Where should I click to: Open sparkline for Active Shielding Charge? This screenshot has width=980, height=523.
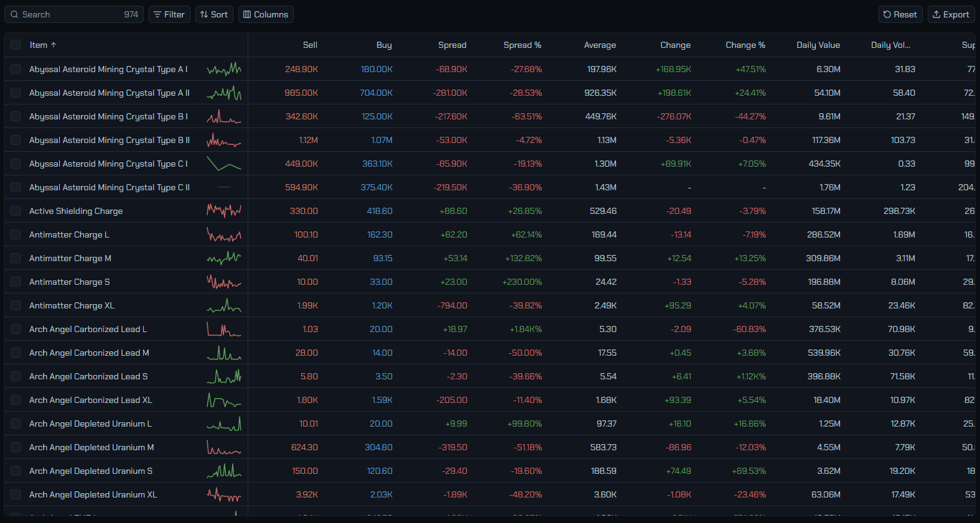(x=224, y=211)
